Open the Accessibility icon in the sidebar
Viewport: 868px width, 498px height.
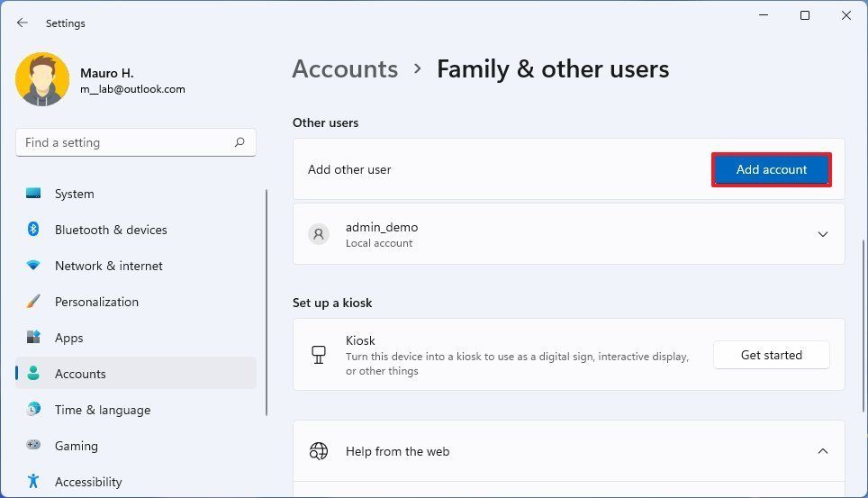click(x=33, y=481)
